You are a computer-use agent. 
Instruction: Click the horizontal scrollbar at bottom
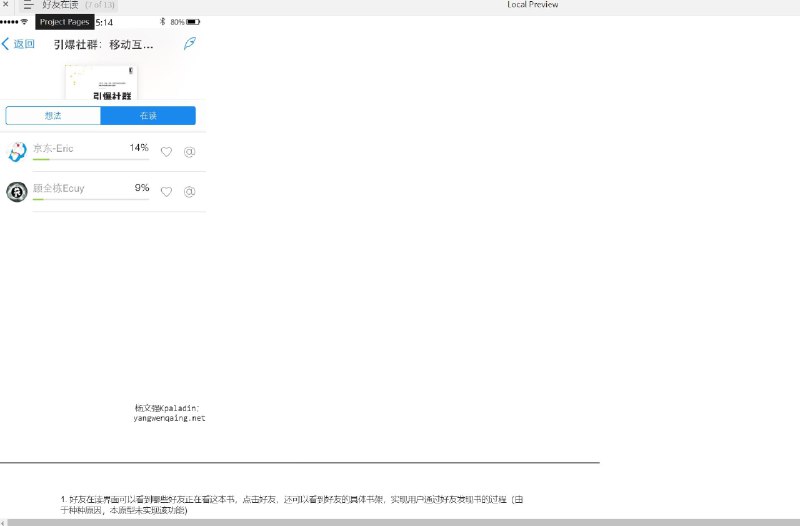(403, 522)
